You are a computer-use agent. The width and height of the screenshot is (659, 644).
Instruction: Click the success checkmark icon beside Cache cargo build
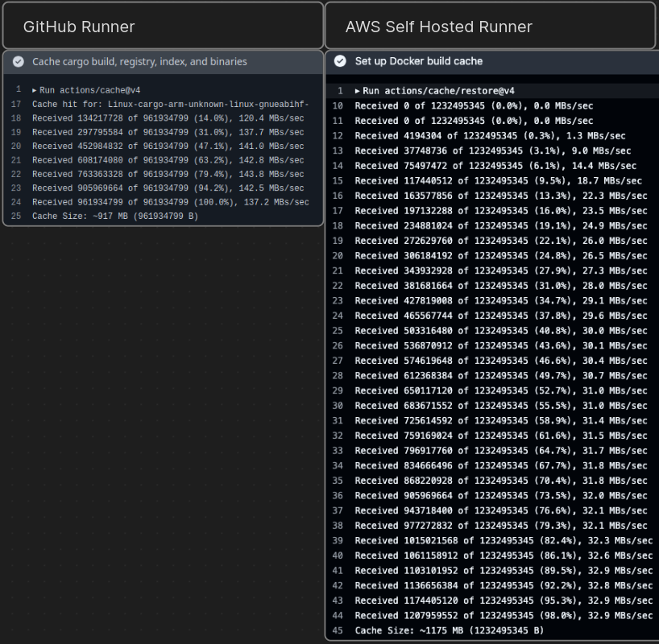tap(18, 62)
